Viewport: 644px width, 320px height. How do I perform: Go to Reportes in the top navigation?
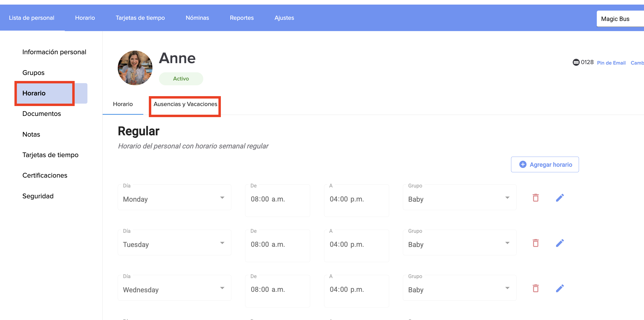[x=242, y=18]
